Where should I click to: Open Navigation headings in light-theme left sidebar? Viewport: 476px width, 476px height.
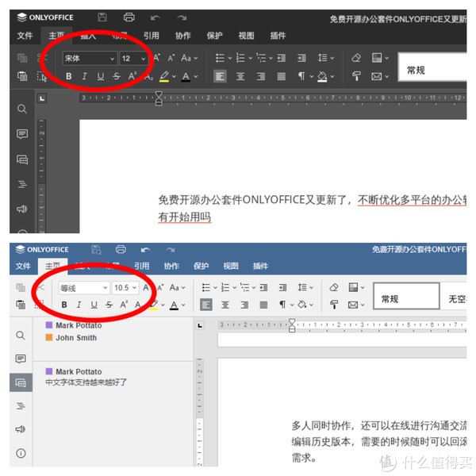(21, 406)
